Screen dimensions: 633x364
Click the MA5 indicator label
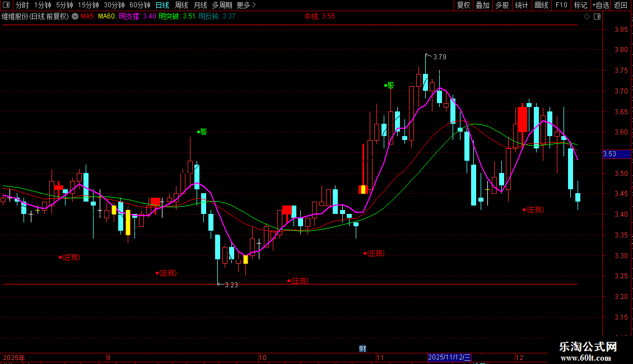(87, 17)
